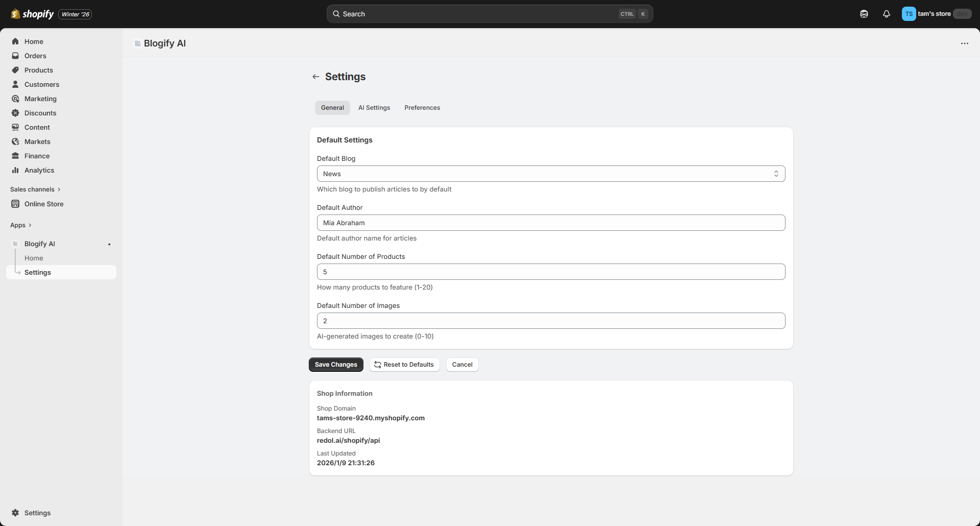
Task: Pin the Blogify AI app
Action: (109, 244)
